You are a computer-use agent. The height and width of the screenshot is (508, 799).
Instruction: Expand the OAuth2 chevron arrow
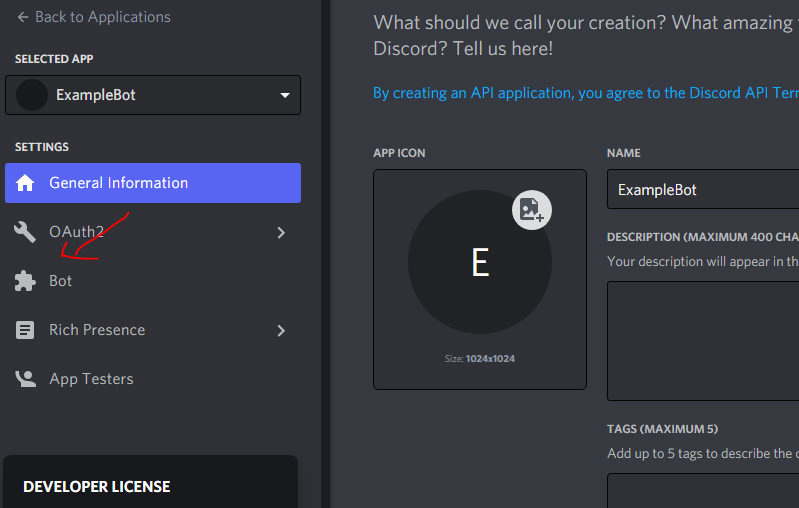[x=281, y=232]
